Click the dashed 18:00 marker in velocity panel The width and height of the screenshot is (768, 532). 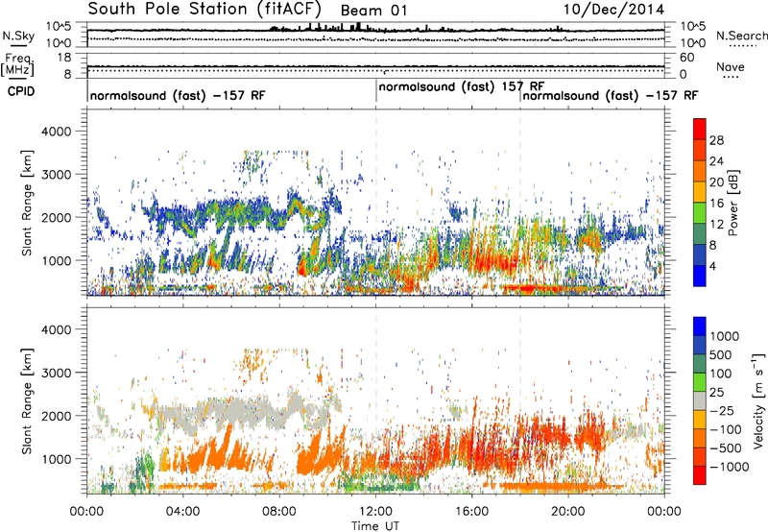click(x=520, y=400)
